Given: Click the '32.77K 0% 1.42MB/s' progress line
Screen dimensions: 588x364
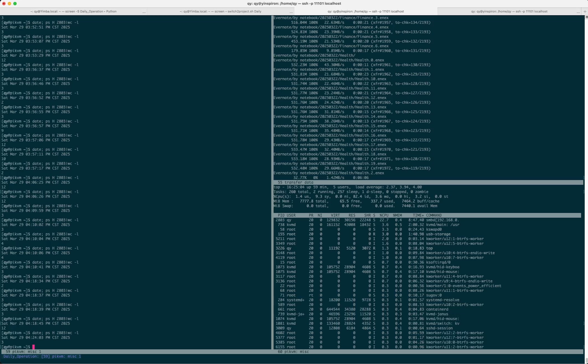Looking at the screenshot, I should pyautogui.click(x=331, y=178).
